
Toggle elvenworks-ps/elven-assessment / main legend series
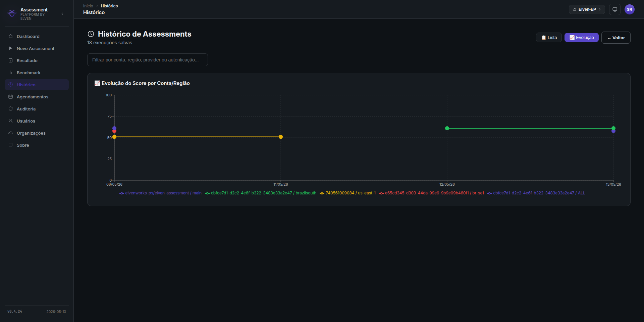[x=160, y=193]
